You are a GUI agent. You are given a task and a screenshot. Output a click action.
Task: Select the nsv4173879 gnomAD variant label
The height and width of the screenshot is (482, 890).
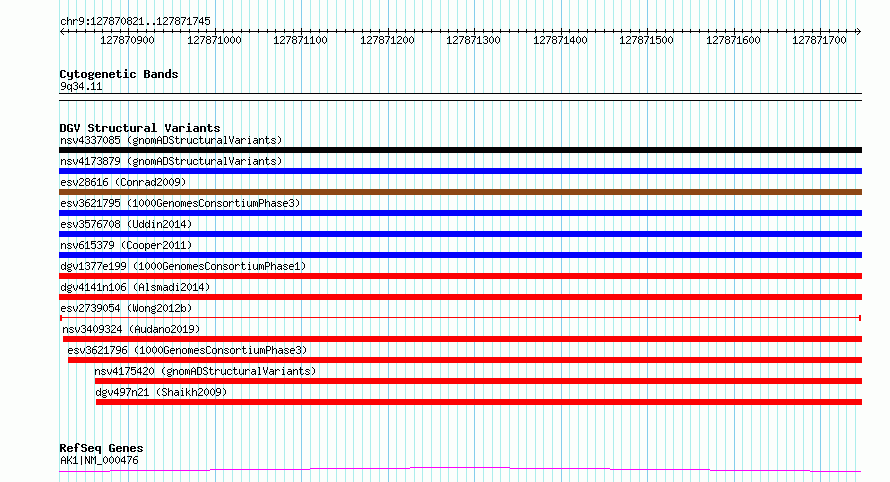point(171,161)
